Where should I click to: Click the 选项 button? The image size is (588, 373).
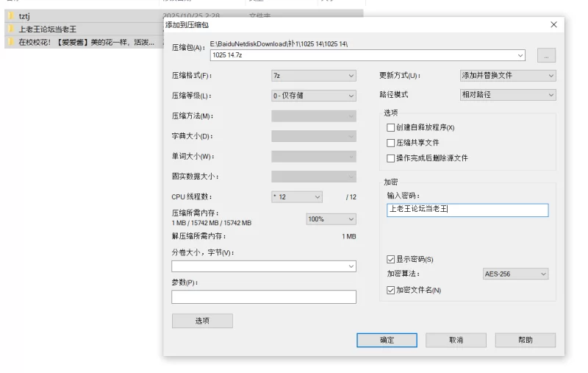(202, 321)
